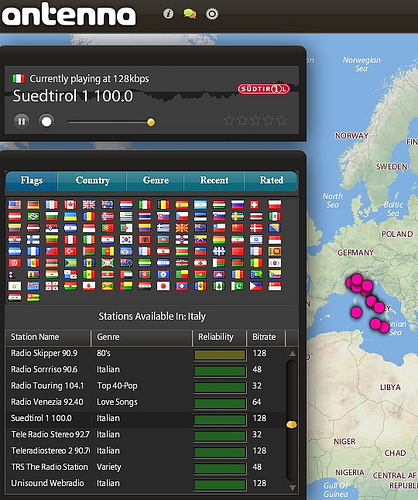Image resolution: width=418 pixels, height=500 pixels.
Task: Switch to the Recent tab
Action: (x=214, y=181)
